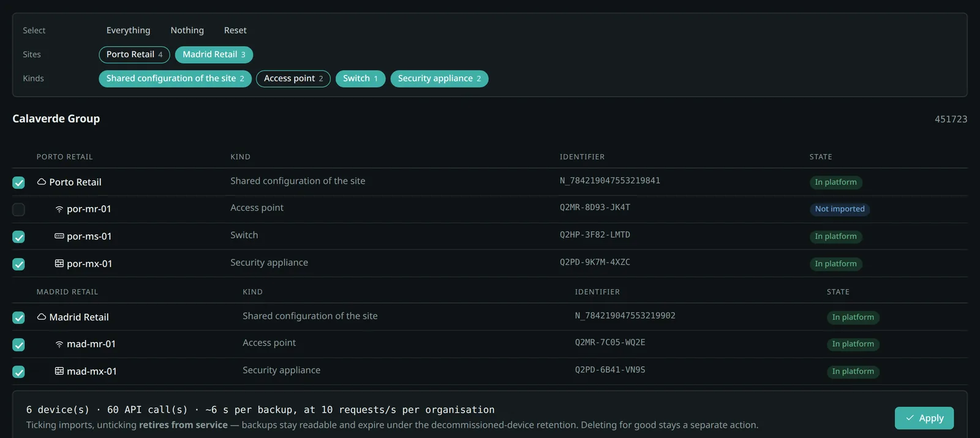The image size is (980, 438).
Task: Click In platform badge for por-mx-01
Action: click(835, 263)
